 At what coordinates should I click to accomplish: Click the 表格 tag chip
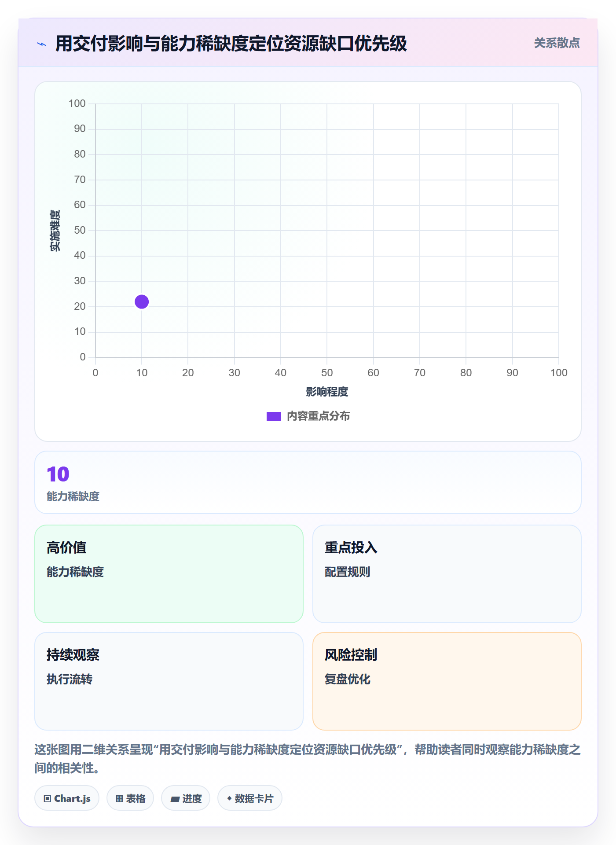tap(130, 798)
